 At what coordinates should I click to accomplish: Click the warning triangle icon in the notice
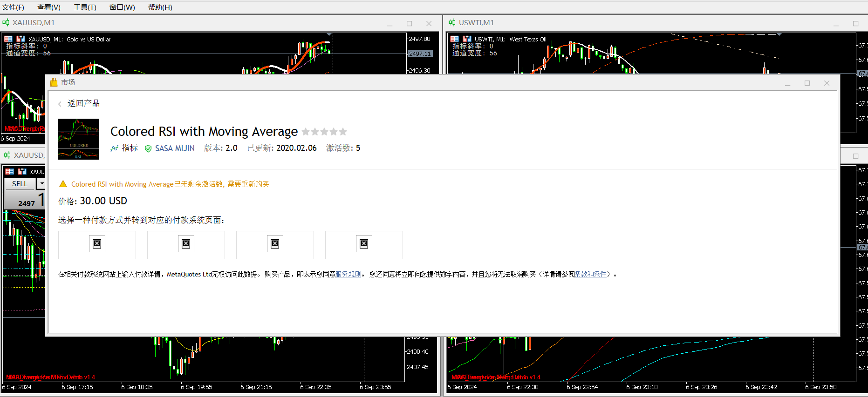[63, 184]
